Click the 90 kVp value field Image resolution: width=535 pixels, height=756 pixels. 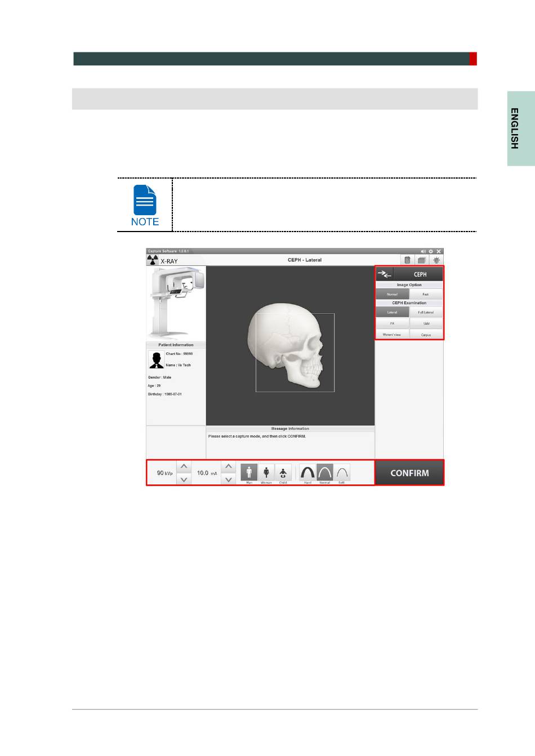point(164,473)
